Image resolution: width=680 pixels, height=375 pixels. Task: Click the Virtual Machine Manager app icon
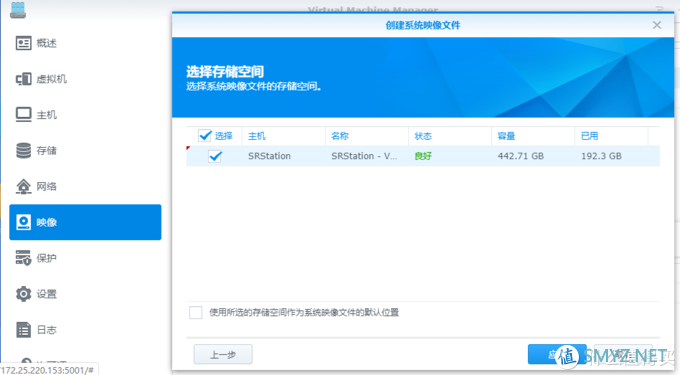coord(18,10)
